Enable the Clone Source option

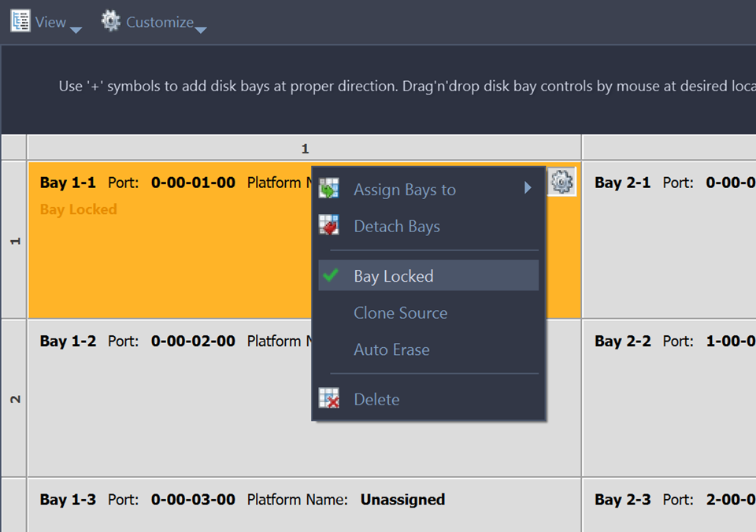(400, 313)
